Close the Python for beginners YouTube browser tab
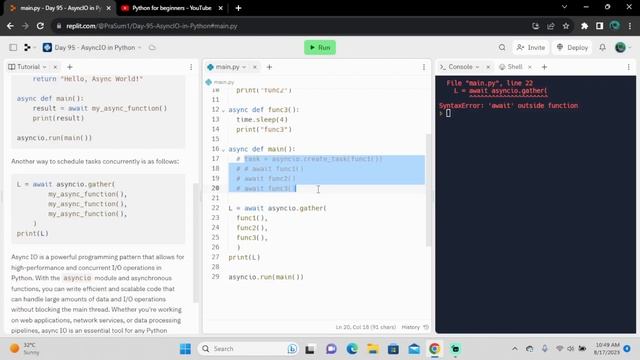The width and height of the screenshot is (640, 360). point(220,8)
